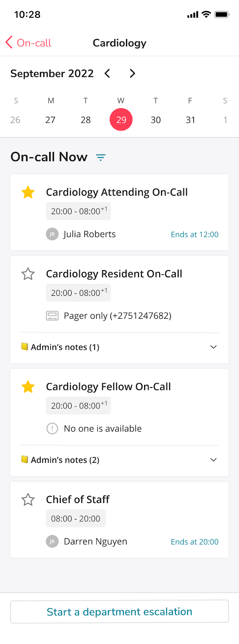Click Darren Nguyen's avatar icon

tap(52, 541)
